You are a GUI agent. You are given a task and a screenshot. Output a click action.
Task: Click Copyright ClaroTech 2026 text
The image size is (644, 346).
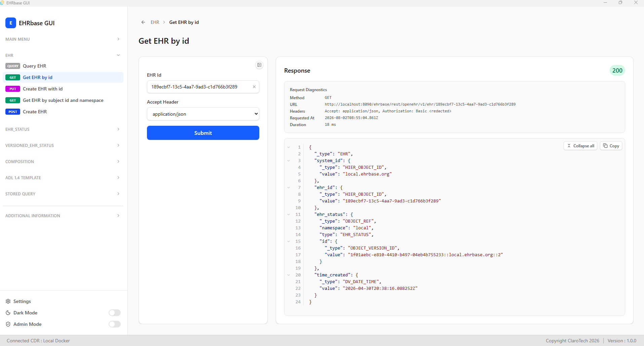tap(572, 341)
